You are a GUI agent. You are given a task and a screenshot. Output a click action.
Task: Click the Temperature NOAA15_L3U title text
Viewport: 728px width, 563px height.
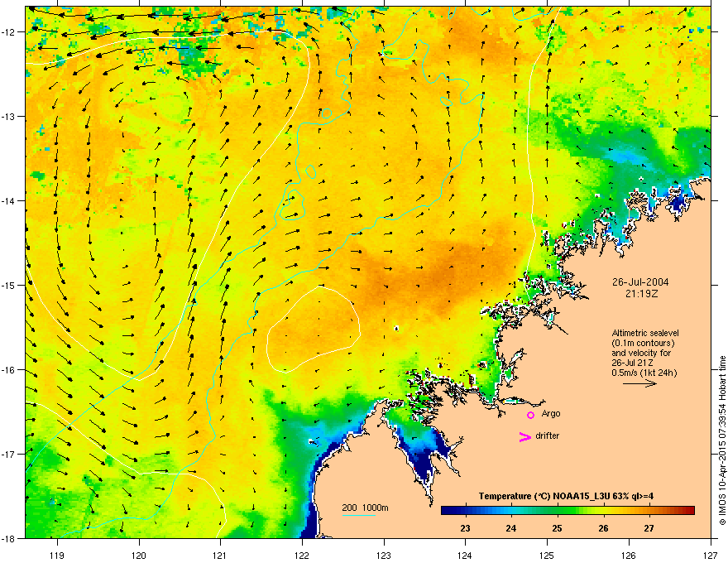(x=566, y=496)
